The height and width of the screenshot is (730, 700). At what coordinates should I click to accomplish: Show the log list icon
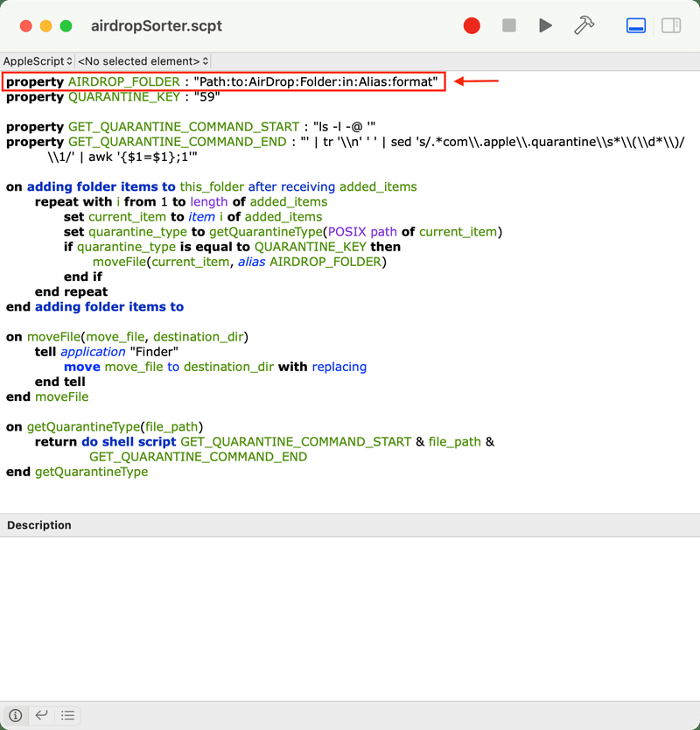pos(67,715)
